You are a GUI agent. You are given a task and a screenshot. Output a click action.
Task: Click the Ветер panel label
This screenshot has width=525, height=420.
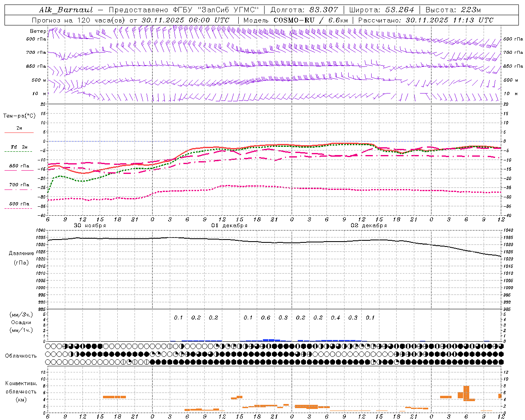point(38,31)
